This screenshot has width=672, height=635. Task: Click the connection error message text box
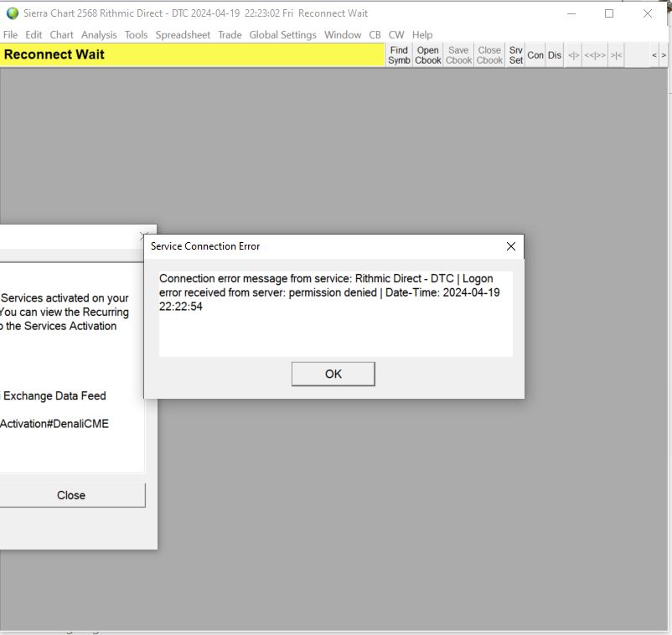point(335,313)
